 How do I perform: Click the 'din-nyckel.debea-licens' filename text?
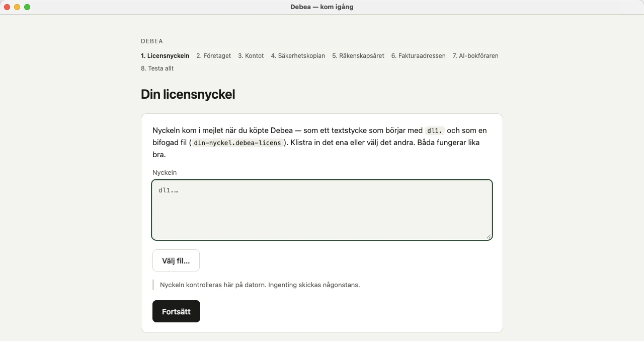click(237, 143)
